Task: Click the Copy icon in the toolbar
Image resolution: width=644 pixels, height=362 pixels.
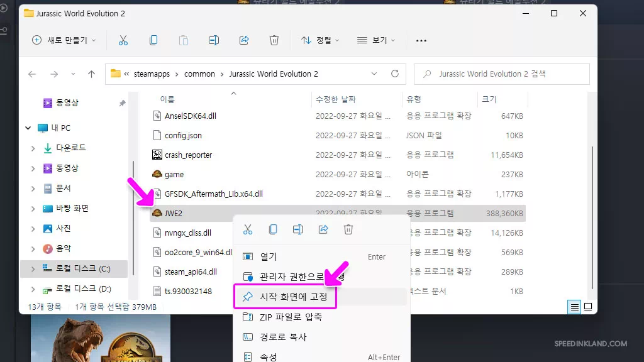Action: click(153, 40)
